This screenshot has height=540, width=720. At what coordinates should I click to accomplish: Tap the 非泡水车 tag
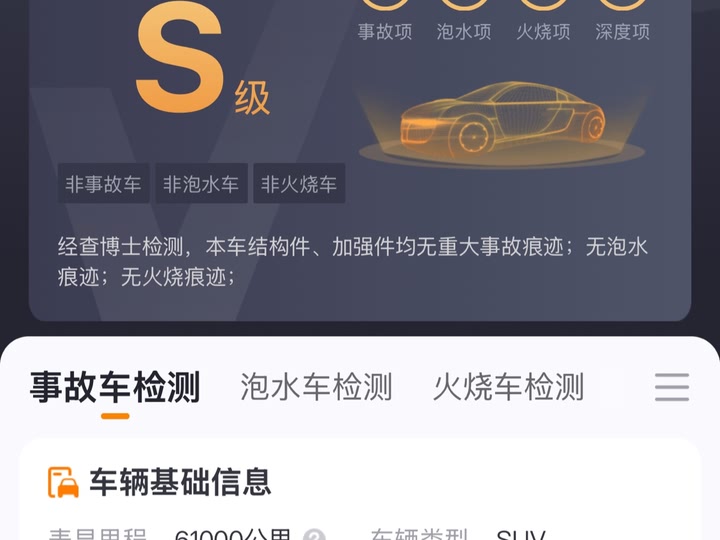201,183
